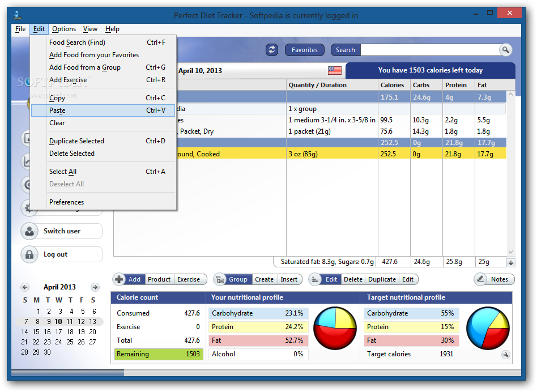
Task: Click the Insert group button
Action: 289,279
